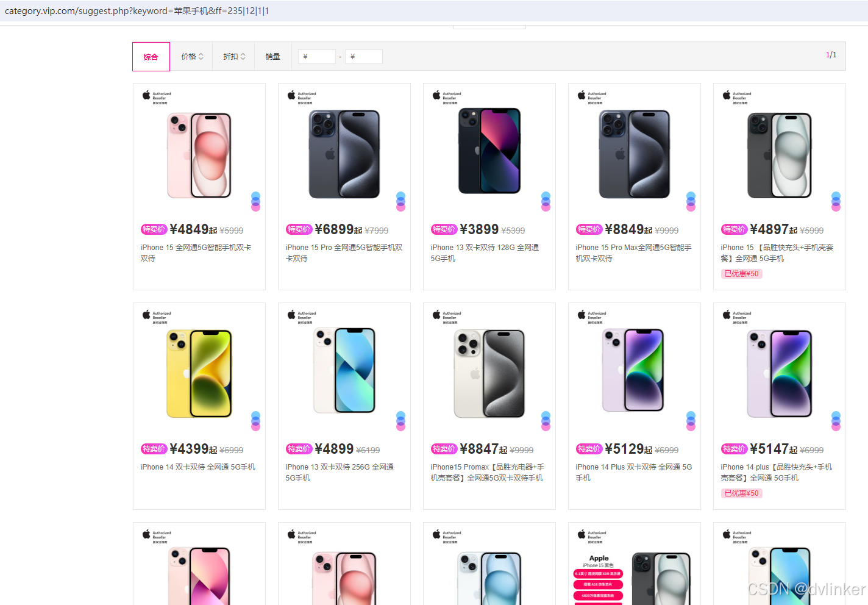Click the ¥5129起 price
The height and width of the screenshot is (605, 868).
point(628,449)
